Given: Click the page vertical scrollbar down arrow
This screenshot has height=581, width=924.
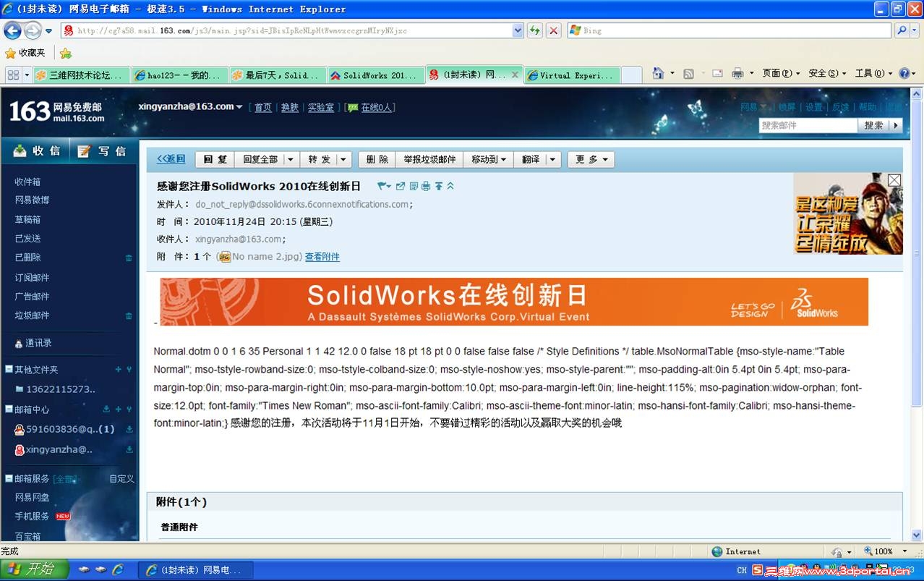Looking at the screenshot, I should click(917, 535).
